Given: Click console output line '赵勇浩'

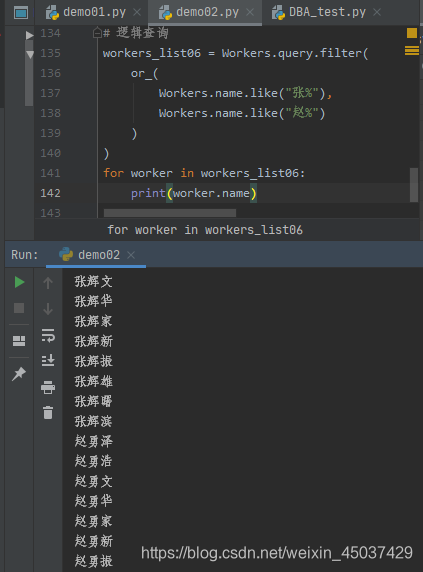Looking at the screenshot, I should tap(94, 461).
